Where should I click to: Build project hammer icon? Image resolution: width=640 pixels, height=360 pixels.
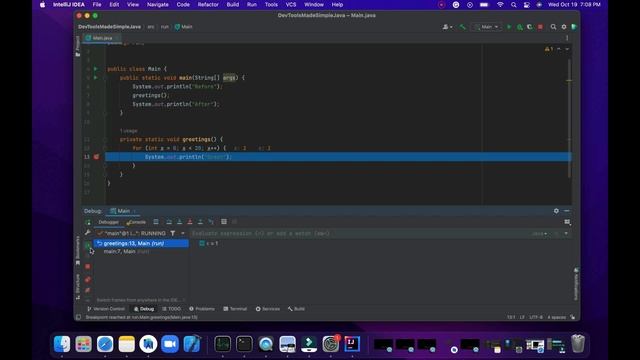tap(462, 27)
